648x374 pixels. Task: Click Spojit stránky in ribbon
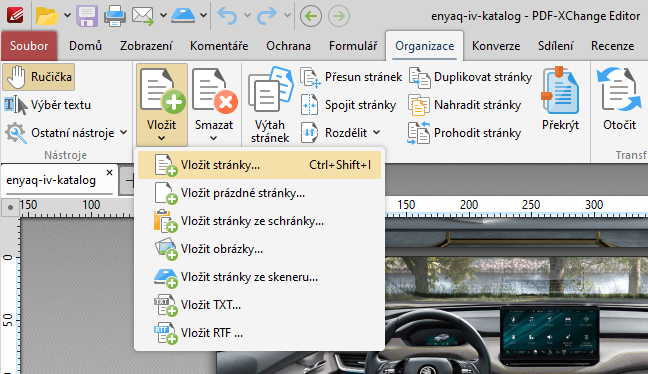pos(348,105)
